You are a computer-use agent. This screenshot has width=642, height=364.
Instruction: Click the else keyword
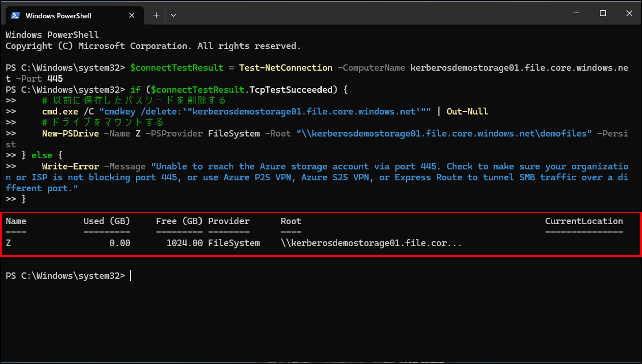[x=42, y=155]
